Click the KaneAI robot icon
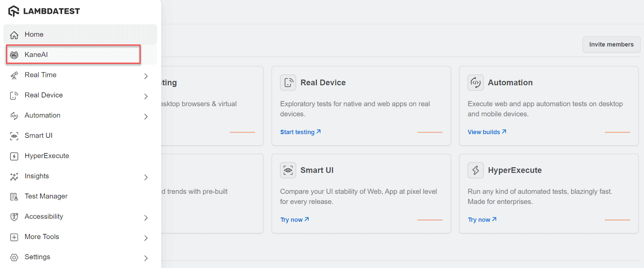644x268 pixels. tap(14, 55)
